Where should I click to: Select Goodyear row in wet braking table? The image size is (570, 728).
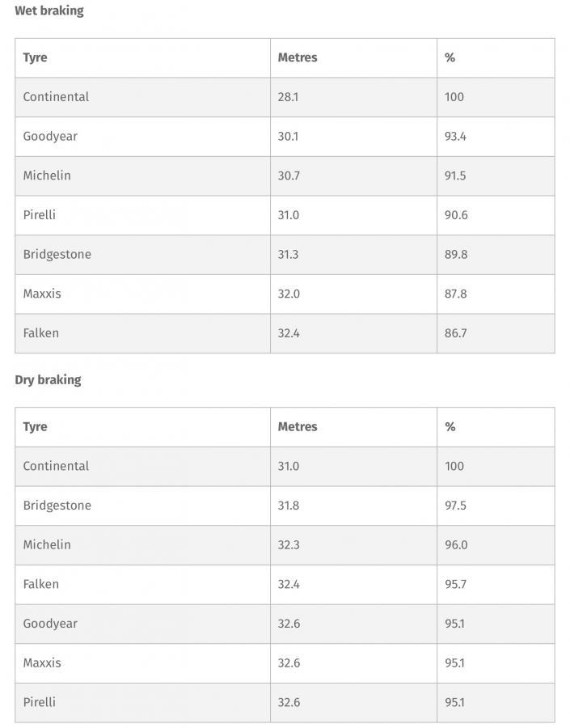point(285,137)
